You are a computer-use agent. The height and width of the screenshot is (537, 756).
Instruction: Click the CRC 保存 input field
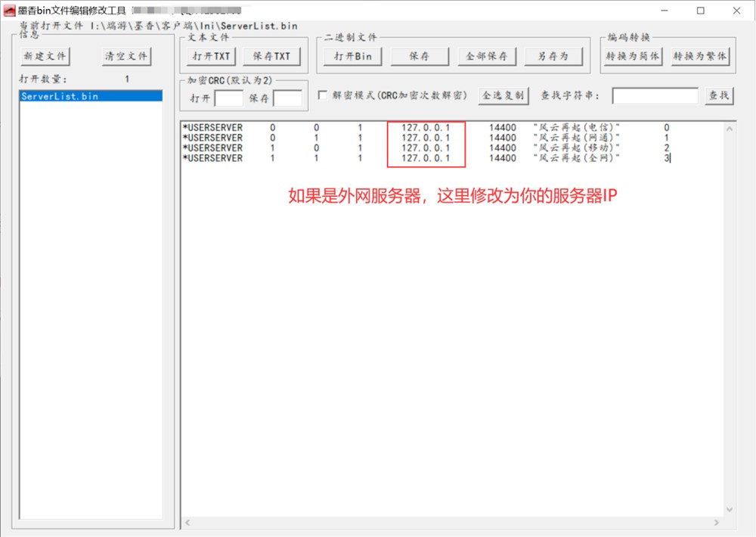coord(287,98)
